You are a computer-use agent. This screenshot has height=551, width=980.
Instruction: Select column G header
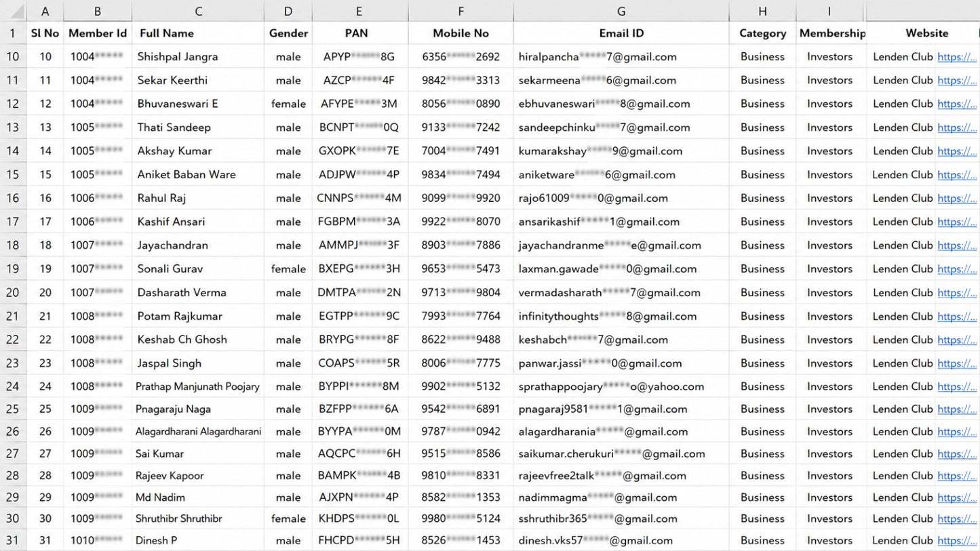(x=621, y=11)
